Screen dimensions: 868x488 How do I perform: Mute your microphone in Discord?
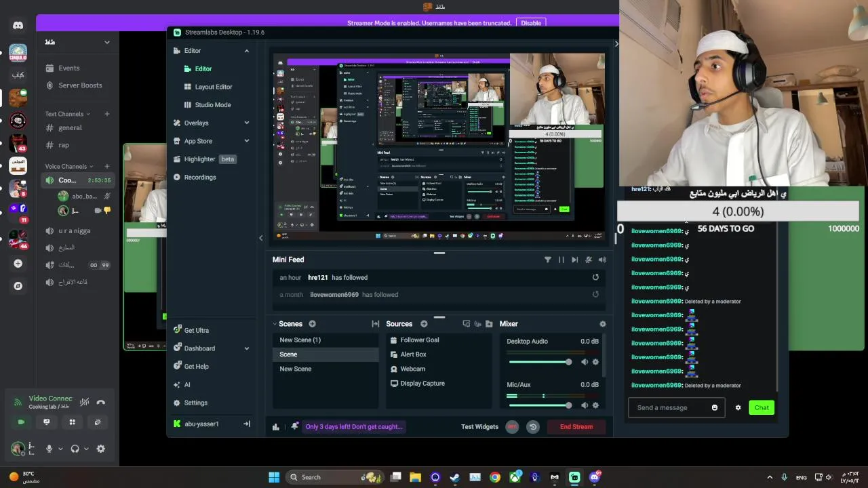(49, 449)
